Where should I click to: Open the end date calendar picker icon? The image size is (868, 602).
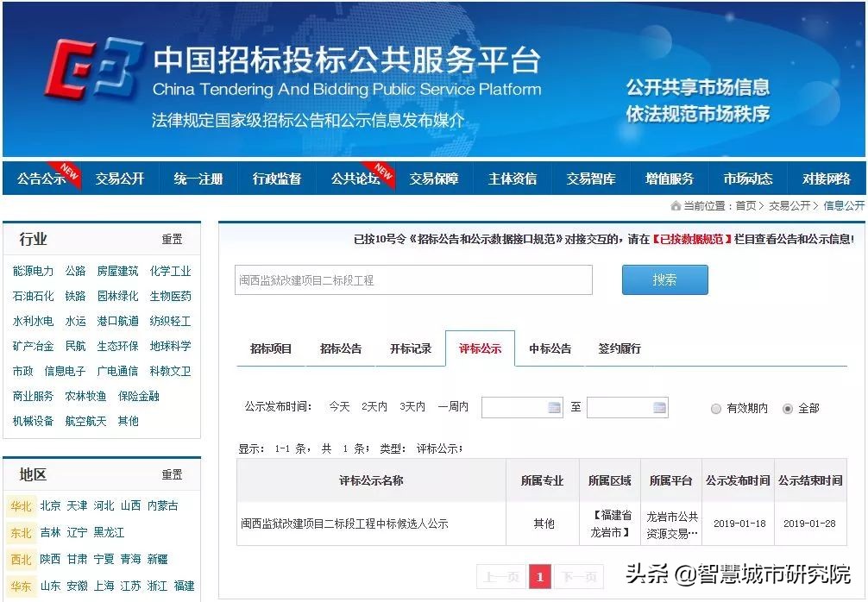pos(661,406)
